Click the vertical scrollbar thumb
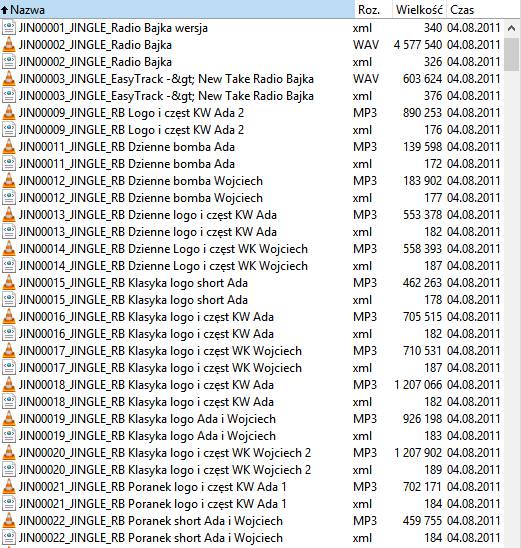521x548 pixels. (512, 55)
